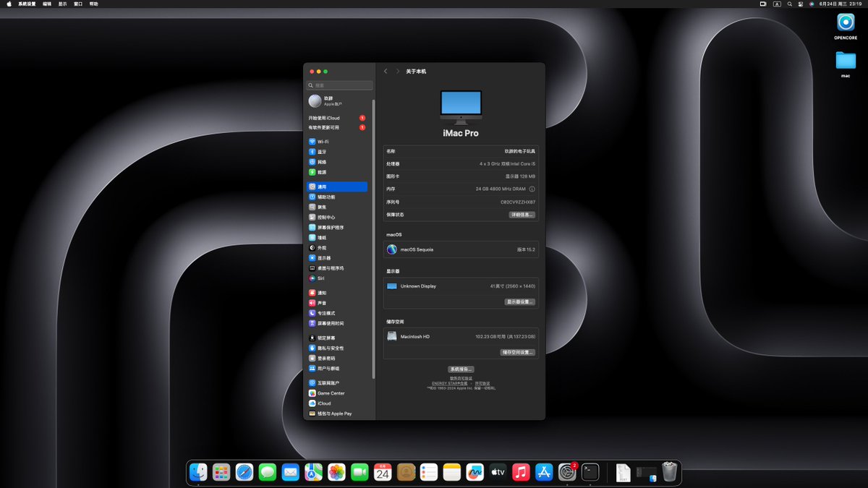Go forward with the right chevron

click(x=398, y=71)
